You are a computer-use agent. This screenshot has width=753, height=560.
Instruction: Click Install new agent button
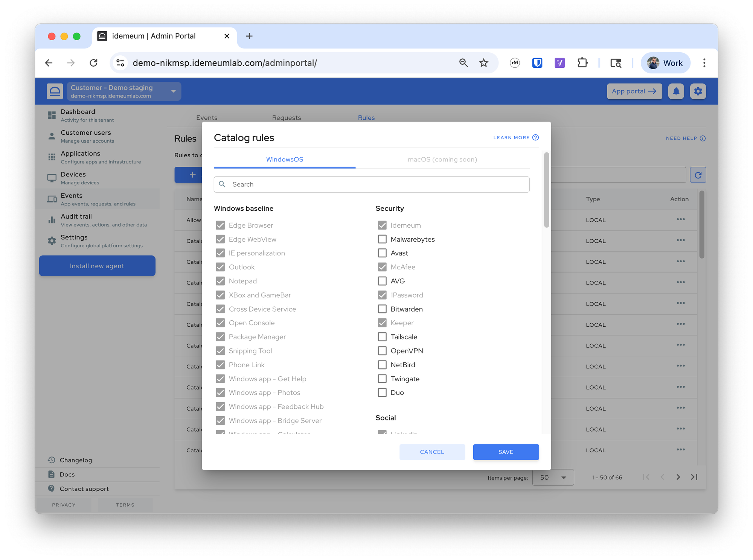tap(97, 266)
